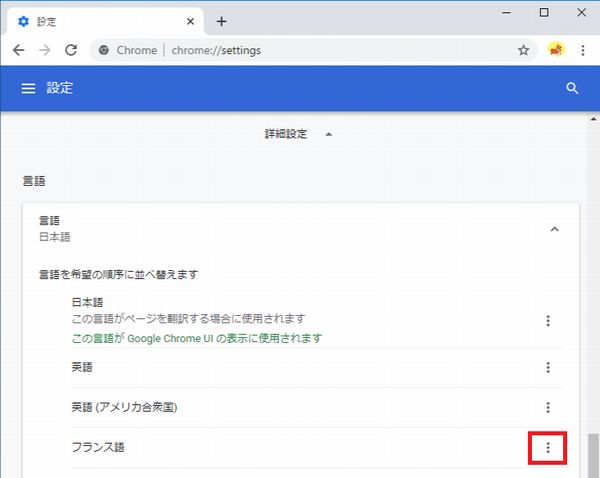
Task: Open Chrome's three-dot main menu
Action: (583, 50)
